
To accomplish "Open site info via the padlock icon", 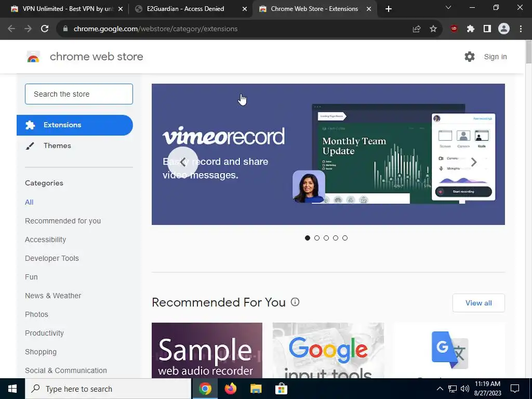I will coord(65,29).
